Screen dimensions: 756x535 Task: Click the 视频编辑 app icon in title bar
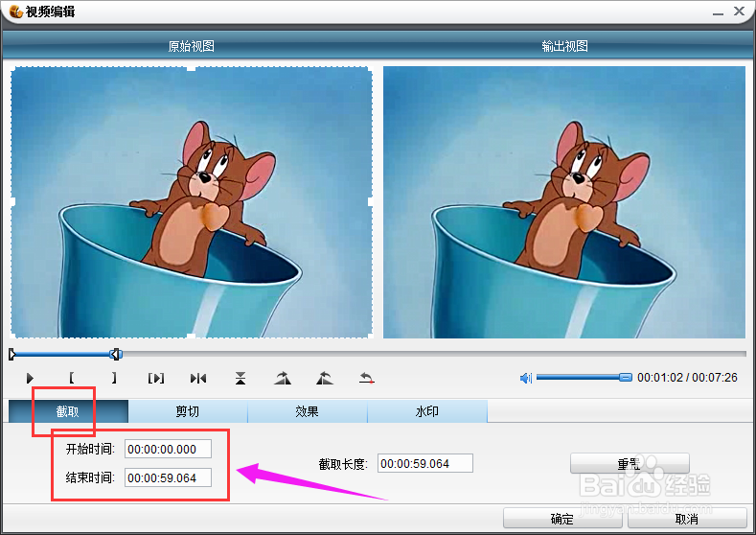(x=16, y=12)
